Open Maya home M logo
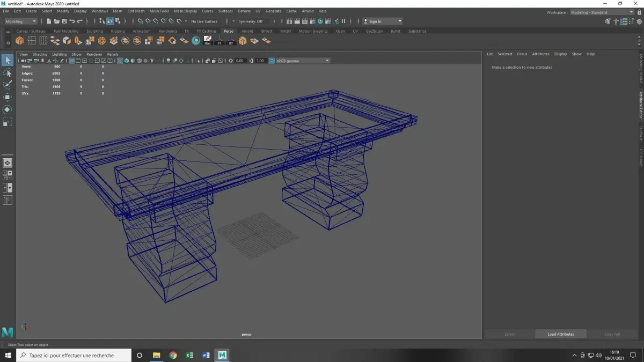This screenshot has width=644, height=362. [8, 332]
